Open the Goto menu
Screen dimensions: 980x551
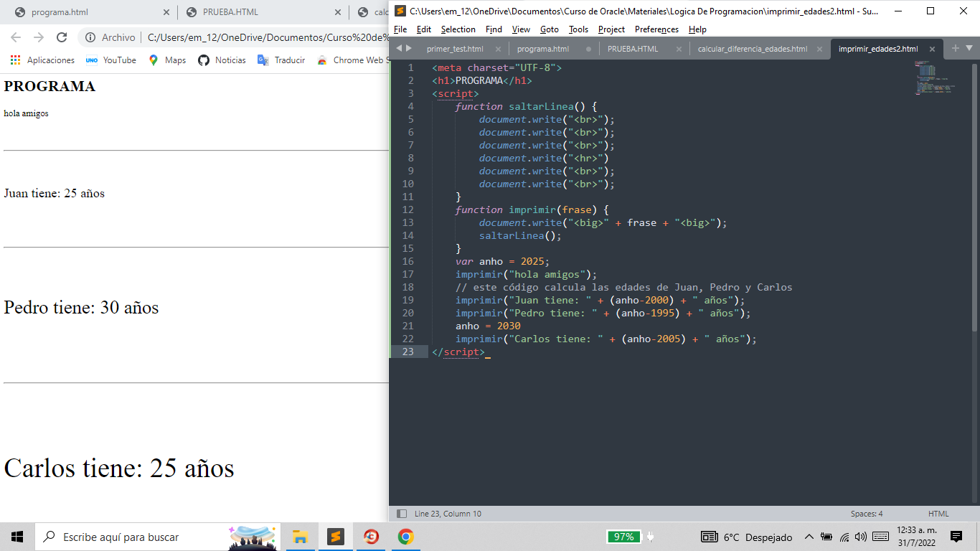[x=550, y=29]
